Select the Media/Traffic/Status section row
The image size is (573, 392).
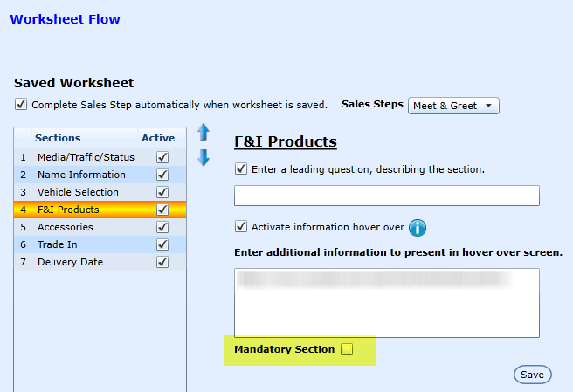(86, 157)
